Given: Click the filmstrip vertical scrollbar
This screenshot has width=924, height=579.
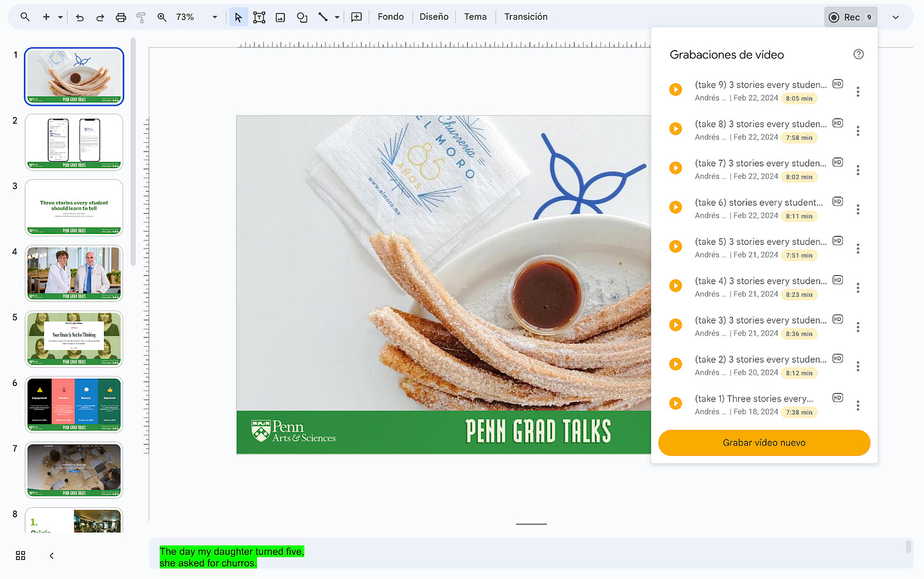Looking at the screenshot, I should [133, 152].
